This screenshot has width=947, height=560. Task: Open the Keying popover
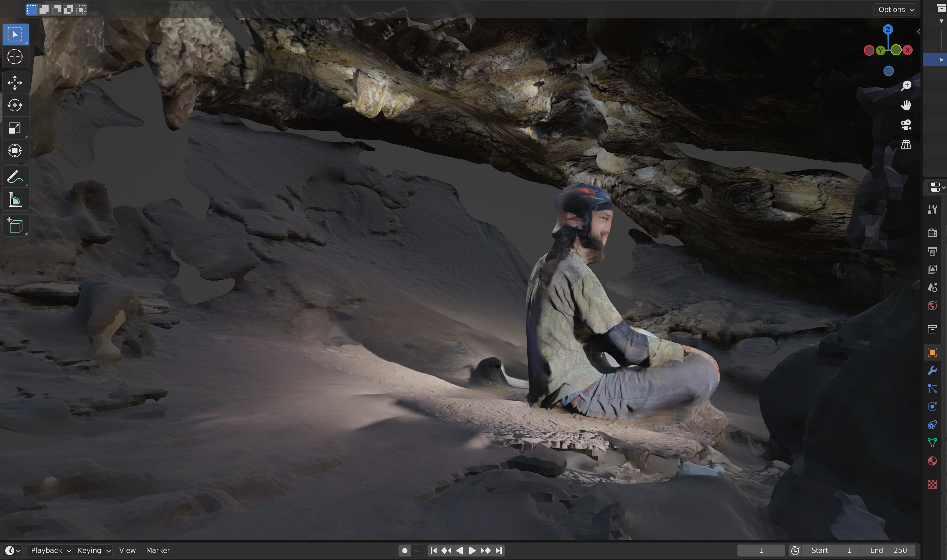(x=93, y=551)
